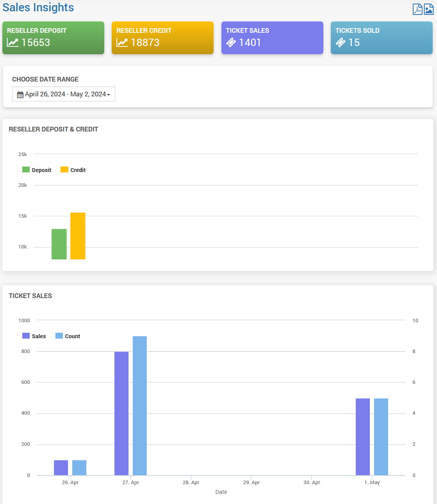Click the yellow Credit bar
437x504 pixels.
[x=78, y=236]
